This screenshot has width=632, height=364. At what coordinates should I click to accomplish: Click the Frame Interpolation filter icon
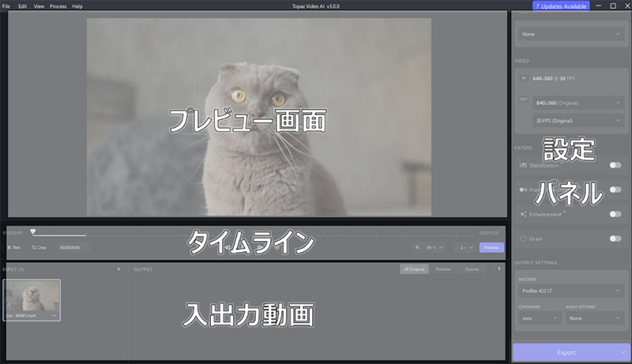coord(523,190)
